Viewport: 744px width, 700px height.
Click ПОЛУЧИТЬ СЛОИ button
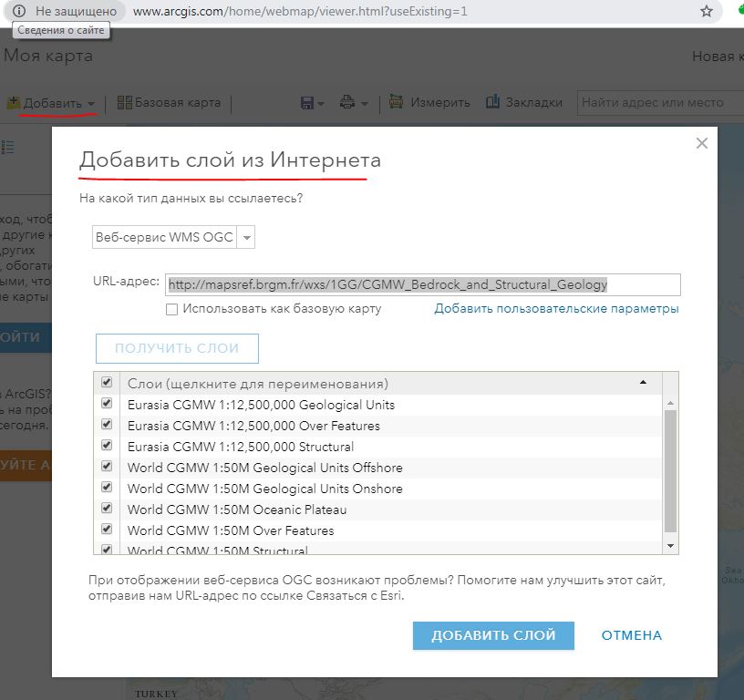177,348
